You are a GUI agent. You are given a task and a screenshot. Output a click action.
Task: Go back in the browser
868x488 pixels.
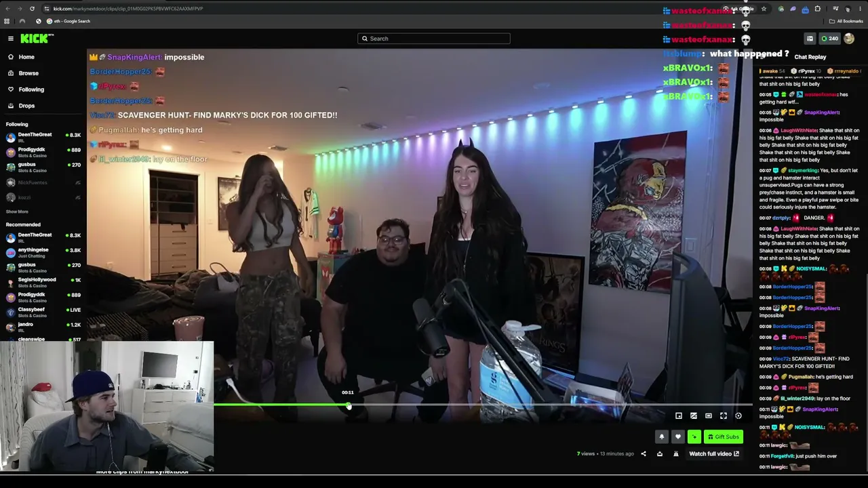tap(7, 9)
